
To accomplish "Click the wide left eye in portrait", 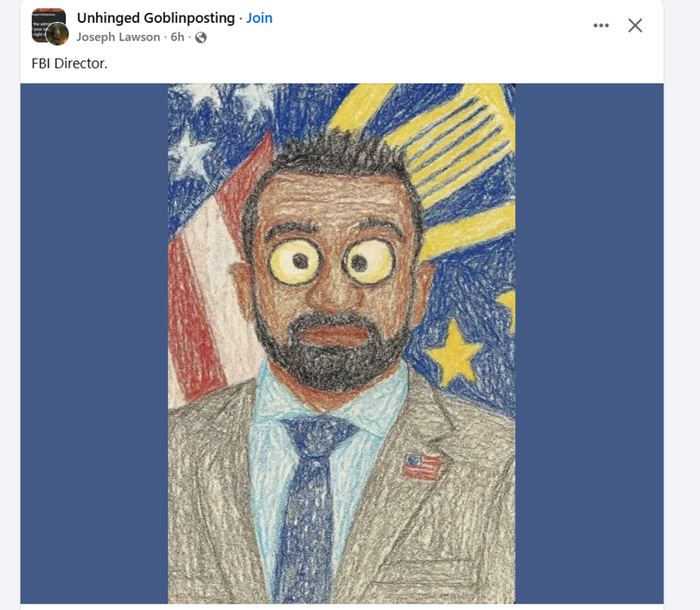I will pos(295,260).
